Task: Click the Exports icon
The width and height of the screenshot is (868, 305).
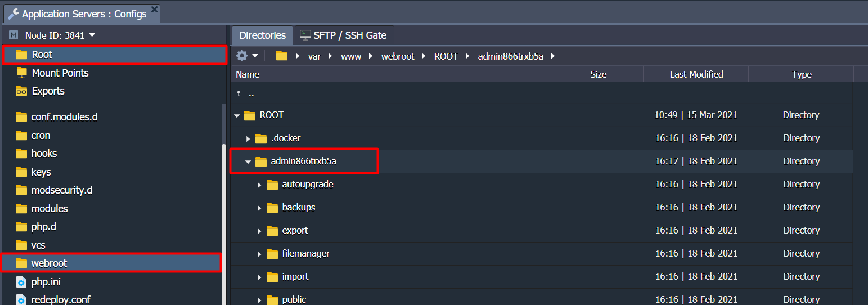Action: pos(21,91)
